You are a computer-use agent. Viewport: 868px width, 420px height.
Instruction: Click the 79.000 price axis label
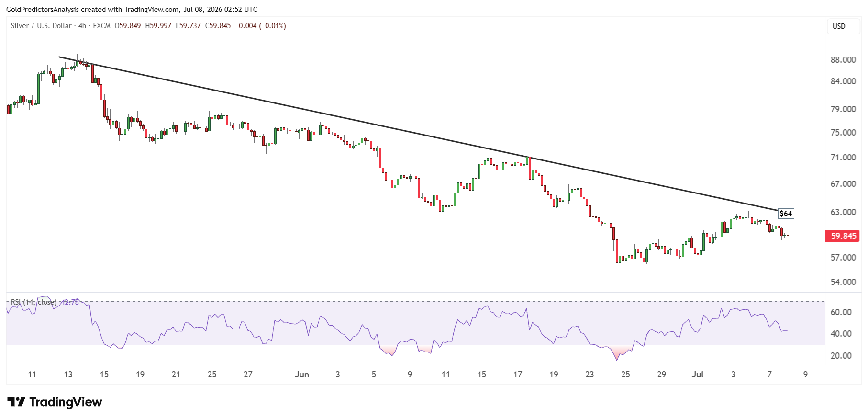[843, 109]
